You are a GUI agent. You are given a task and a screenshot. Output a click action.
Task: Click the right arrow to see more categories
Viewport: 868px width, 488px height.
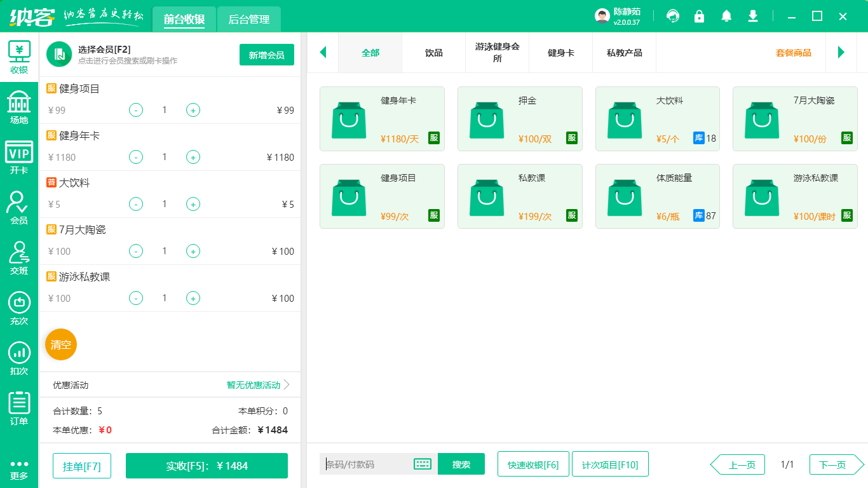842,53
